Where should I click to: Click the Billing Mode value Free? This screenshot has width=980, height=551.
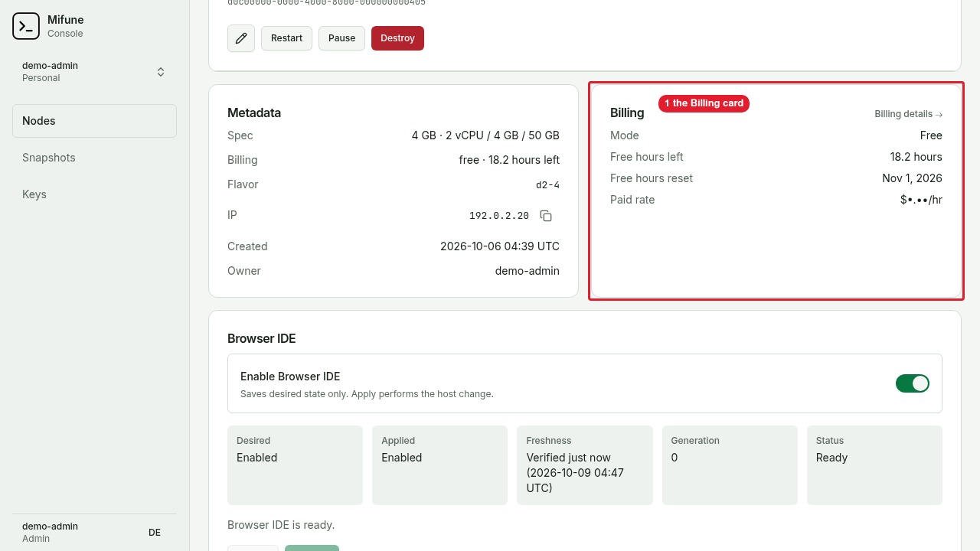pyautogui.click(x=931, y=135)
